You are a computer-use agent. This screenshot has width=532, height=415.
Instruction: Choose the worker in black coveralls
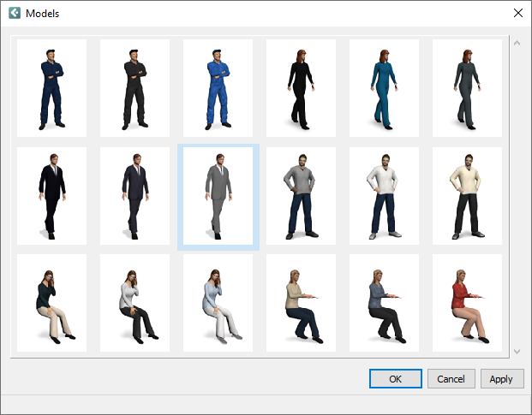pyautogui.click(x=134, y=88)
